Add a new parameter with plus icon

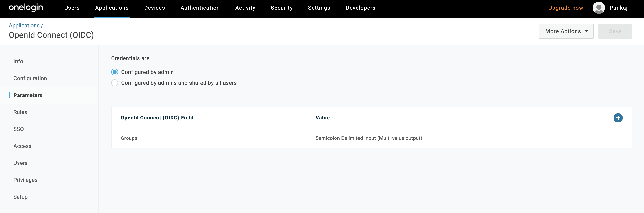coord(618,118)
